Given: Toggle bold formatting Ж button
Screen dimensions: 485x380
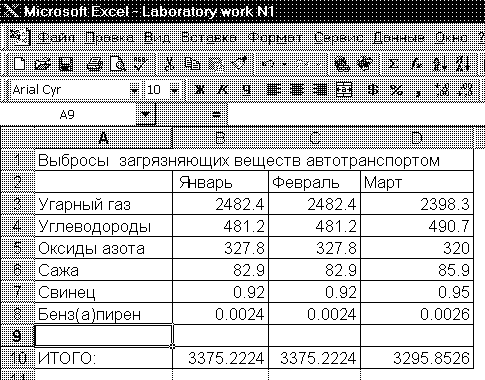Looking at the screenshot, I should click(199, 90).
